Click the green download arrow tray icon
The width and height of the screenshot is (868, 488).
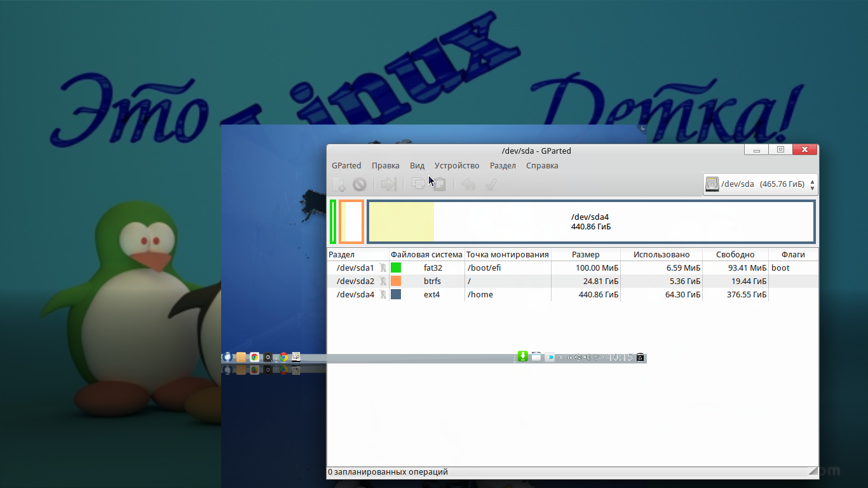point(522,356)
